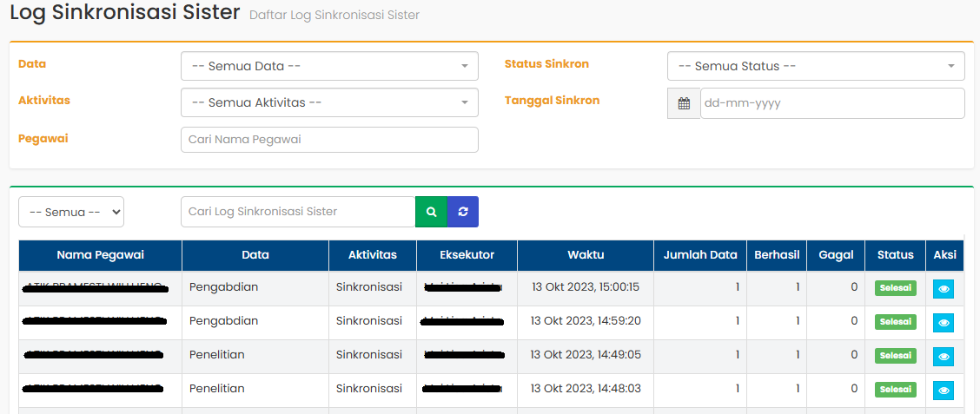Open the Semua Data dropdown
The height and width of the screenshot is (414, 980).
click(x=329, y=67)
